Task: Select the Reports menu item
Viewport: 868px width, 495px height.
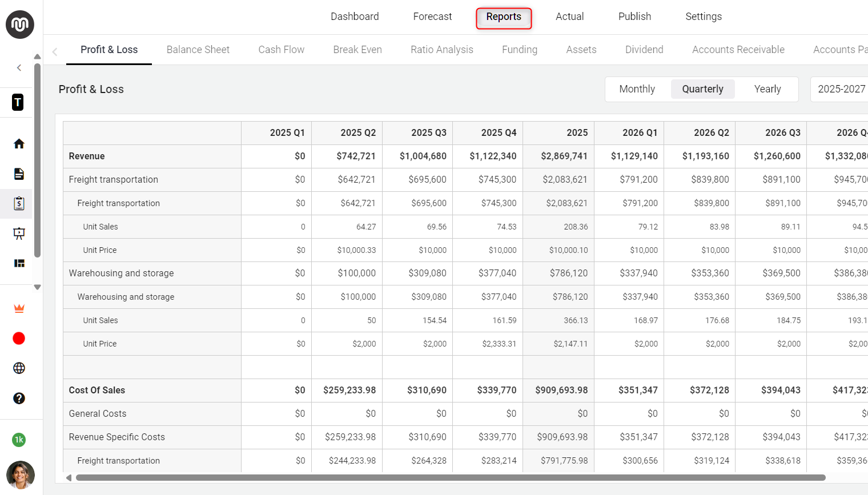Action: click(x=504, y=18)
